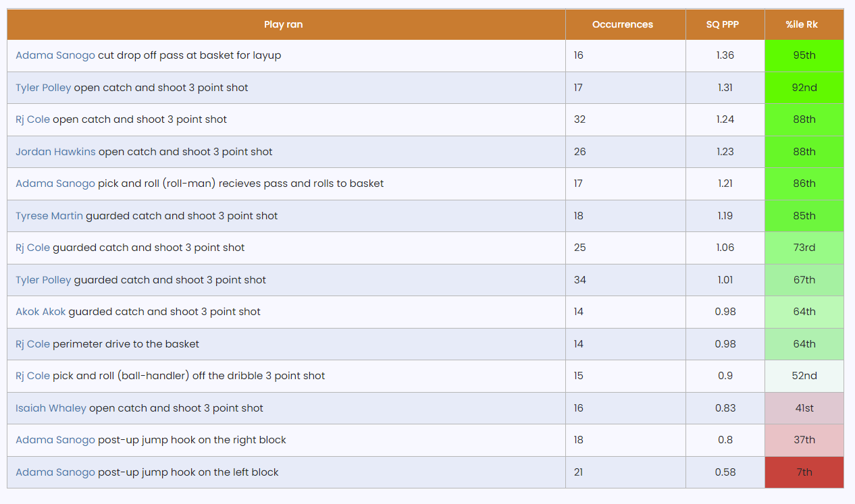Viewport: 855px width, 504px height.
Task: Click the red 7th percentile cell
Action: (804, 472)
